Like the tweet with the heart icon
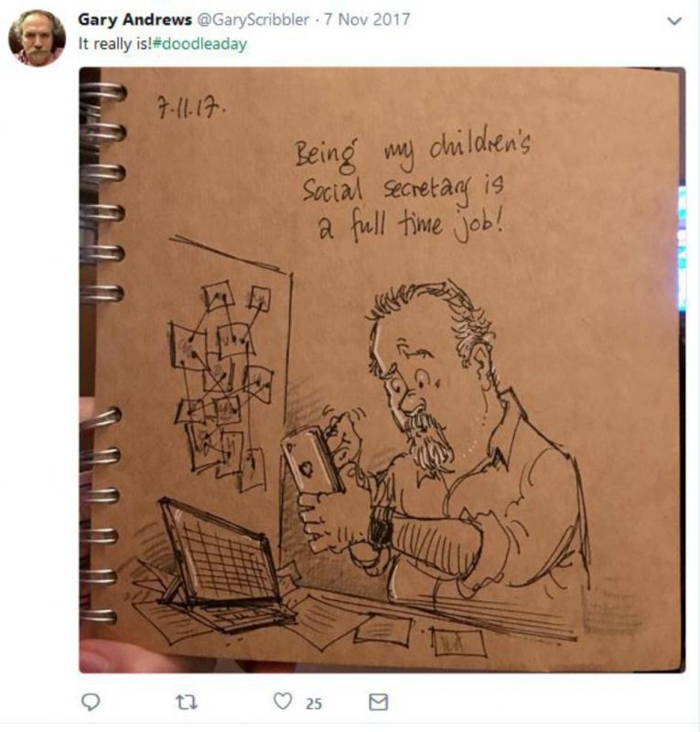 (283, 701)
